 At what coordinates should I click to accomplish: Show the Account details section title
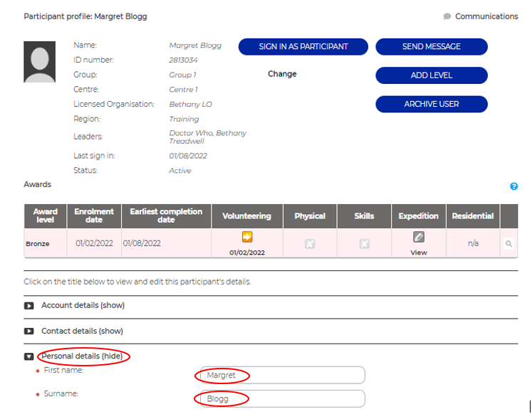click(83, 305)
